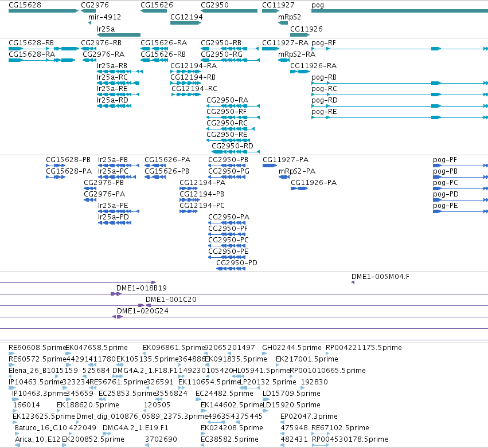Image resolution: width=488 pixels, height=448 pixels.
Task: Click the CG11926-RA transcript label
Action: pyautogui.click(x=314, y=66)
